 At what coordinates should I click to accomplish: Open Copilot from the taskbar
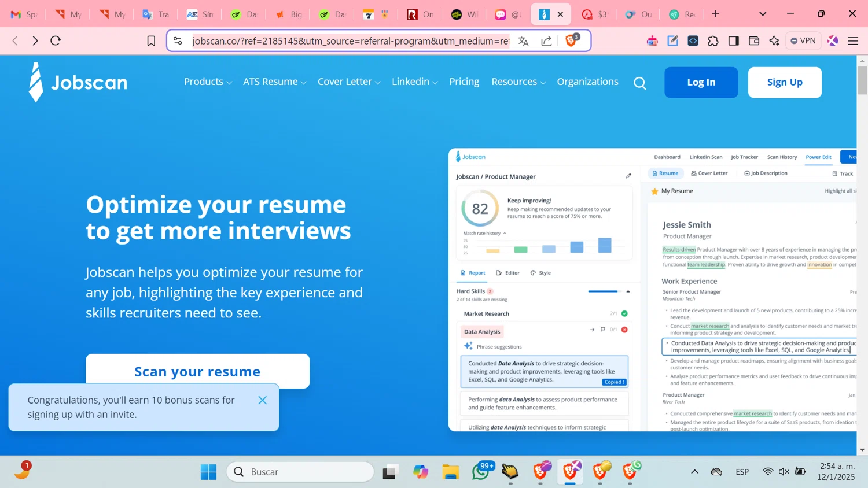pos(421,472)
